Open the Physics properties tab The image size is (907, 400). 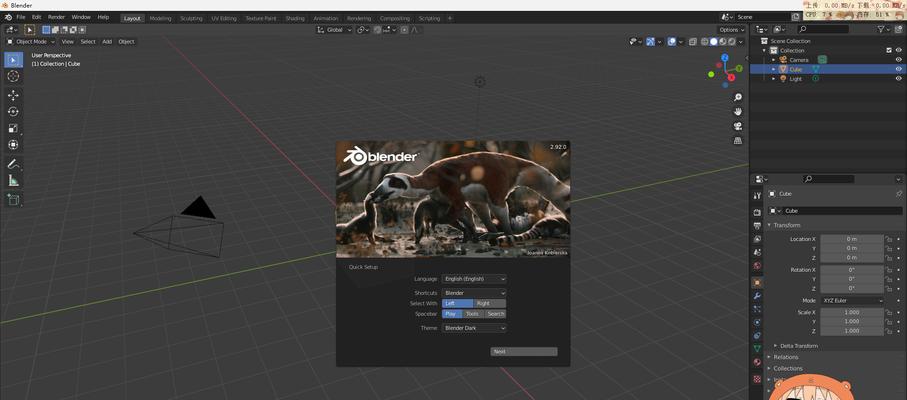coord(757,322)
